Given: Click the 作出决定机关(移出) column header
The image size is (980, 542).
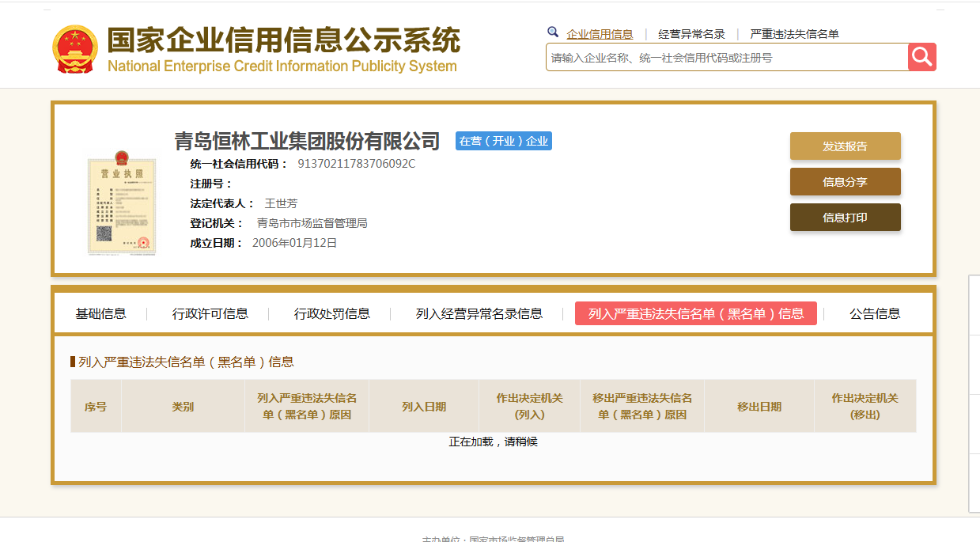Looking at the screenshot, I should pyautogui.click(x=865, y=406).
